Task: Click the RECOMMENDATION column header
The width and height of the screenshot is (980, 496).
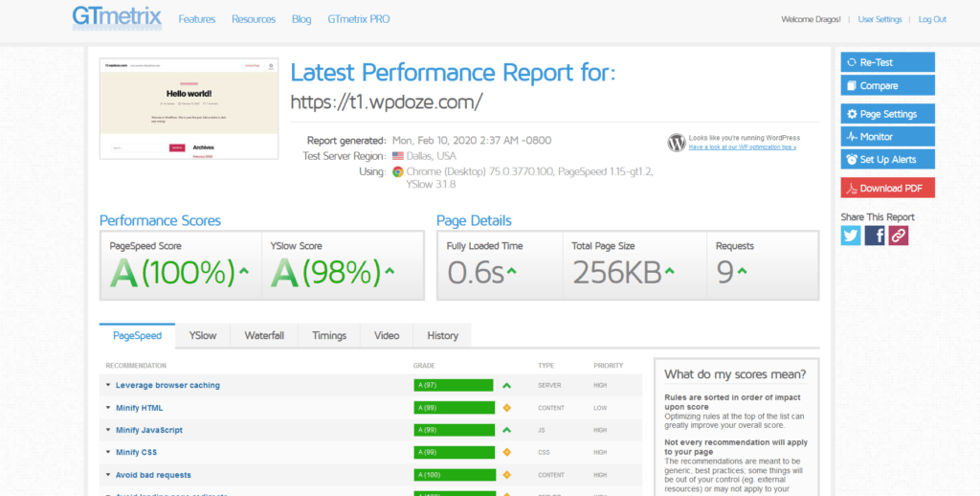Action: click(x=136, y=365)
